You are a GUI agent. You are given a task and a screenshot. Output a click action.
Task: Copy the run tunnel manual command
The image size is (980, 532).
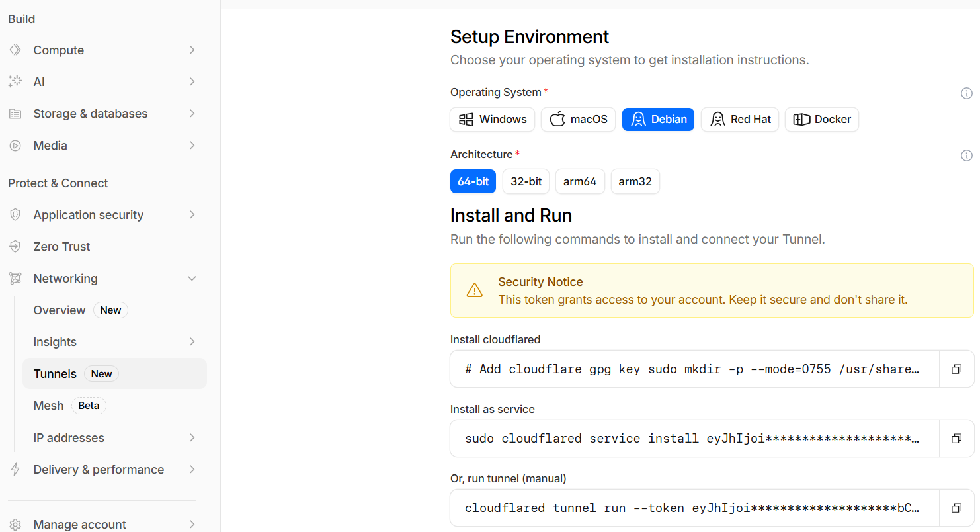coord(956,508)
